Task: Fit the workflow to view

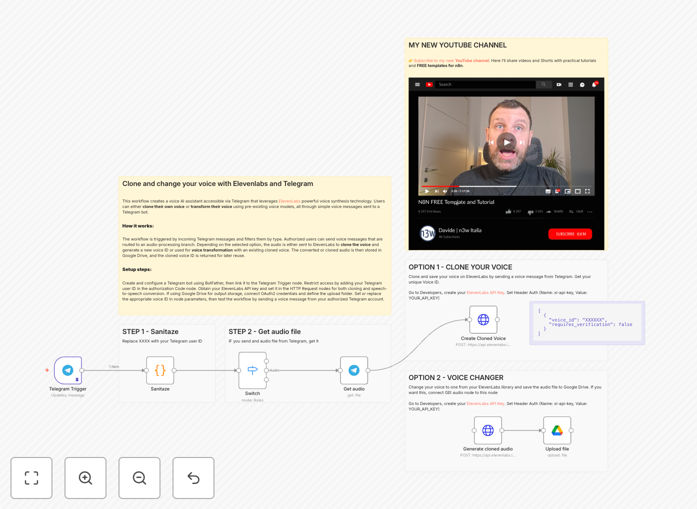Action: [32, 478]
